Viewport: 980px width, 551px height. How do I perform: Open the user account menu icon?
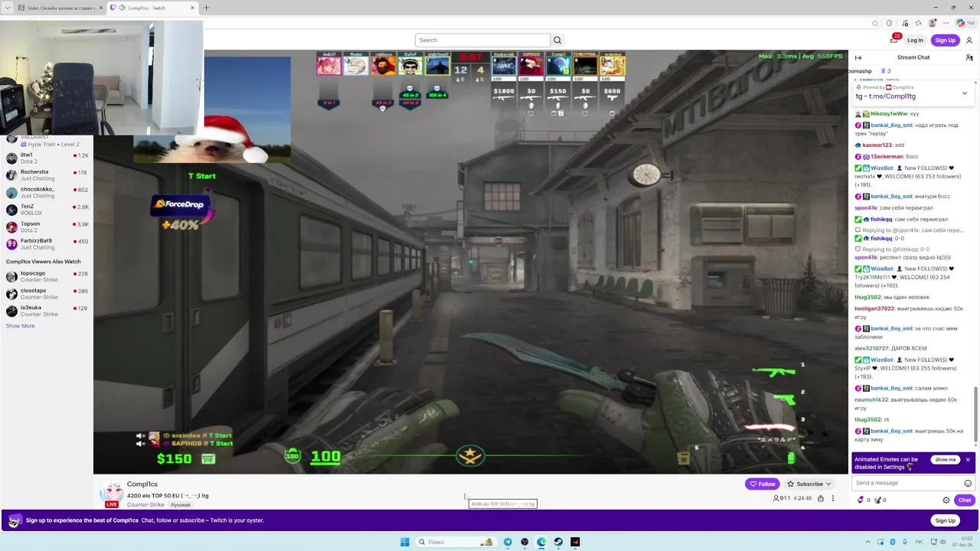(x=969, y=40)
